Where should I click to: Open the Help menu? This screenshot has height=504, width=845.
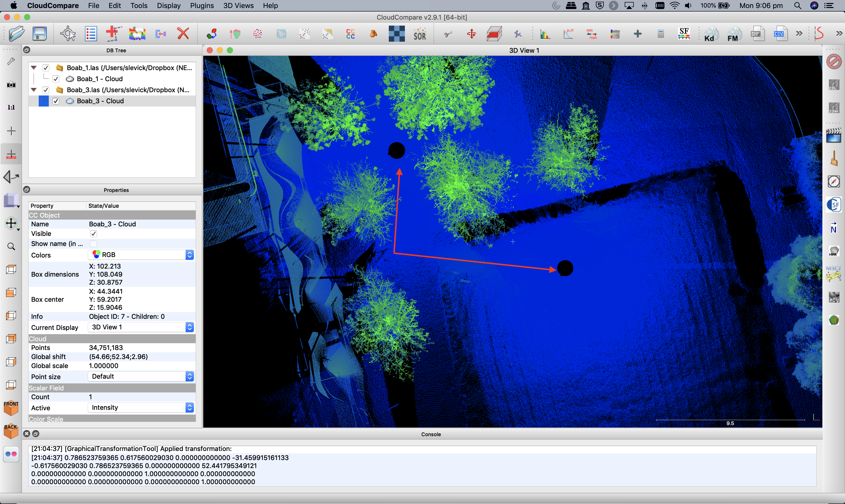tap(270, 6)
